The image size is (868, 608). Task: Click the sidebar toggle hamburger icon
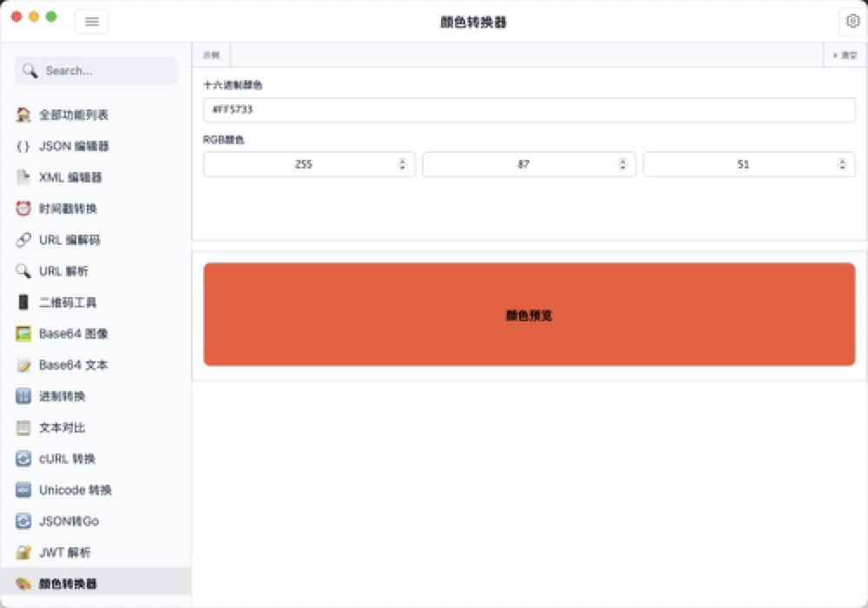coord(92,22)
